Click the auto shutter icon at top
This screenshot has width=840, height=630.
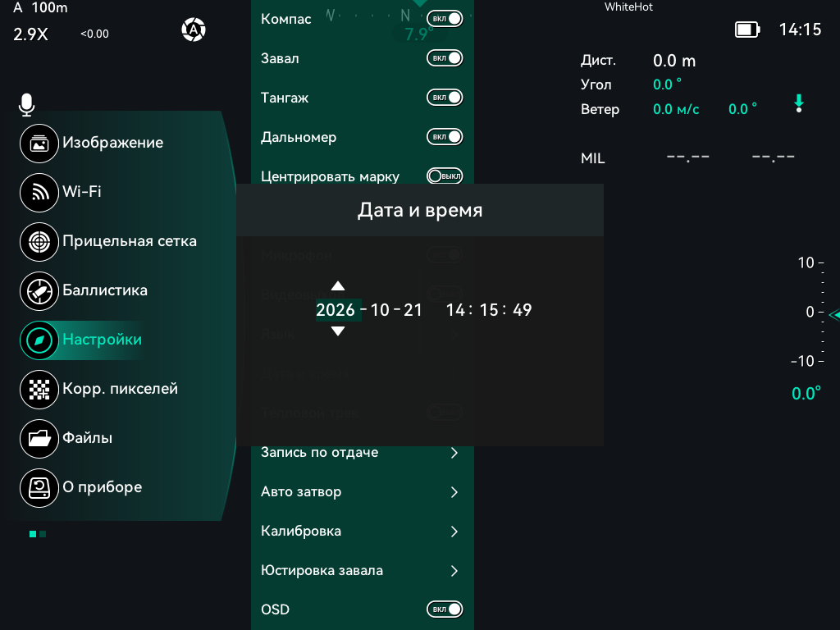(194, 30)
